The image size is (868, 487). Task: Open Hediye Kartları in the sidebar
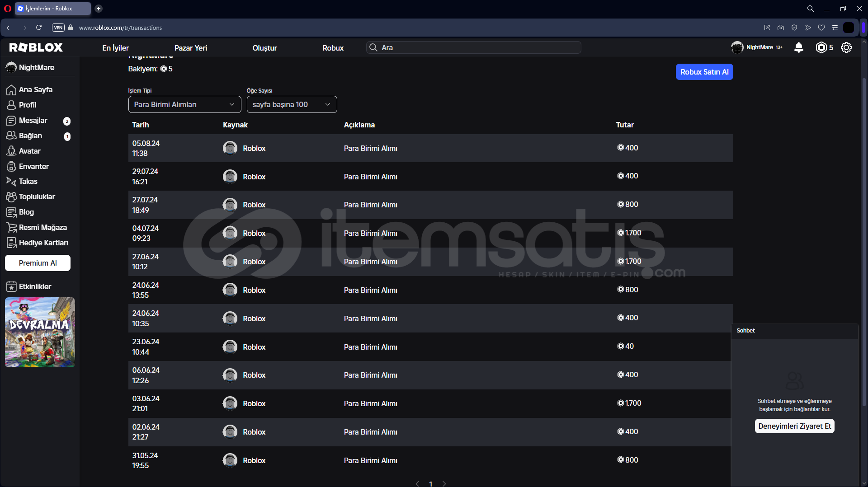point(43,243)
